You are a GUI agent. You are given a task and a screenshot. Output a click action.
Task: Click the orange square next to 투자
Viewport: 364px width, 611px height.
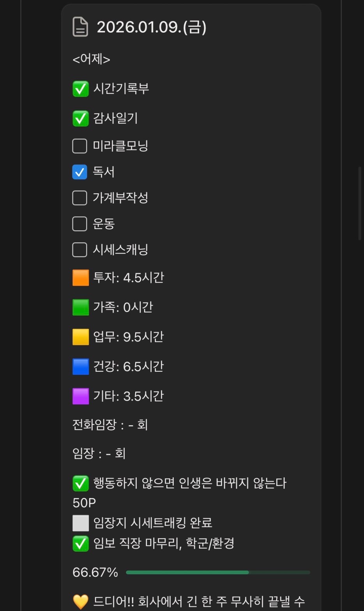tap(81, 278)
